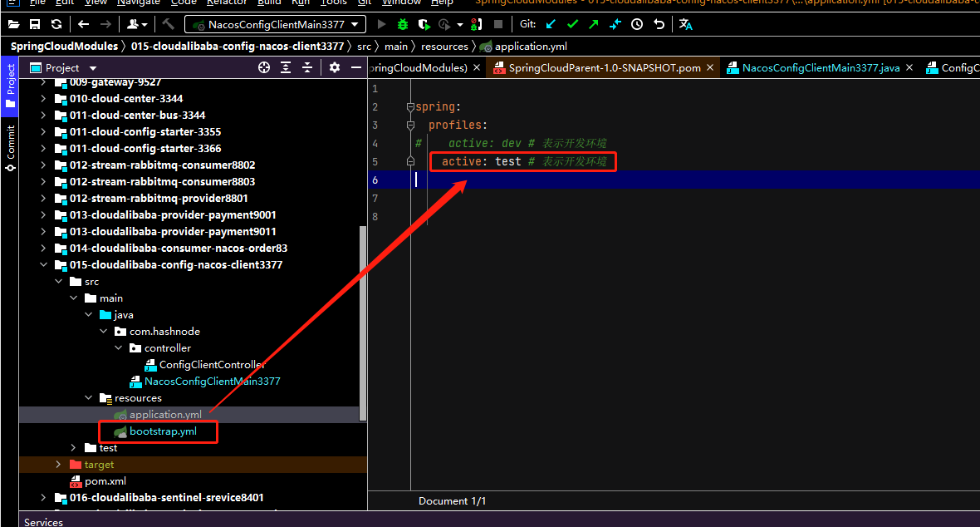Click the Project panel vertical scrollbar

tap(363, 323)
